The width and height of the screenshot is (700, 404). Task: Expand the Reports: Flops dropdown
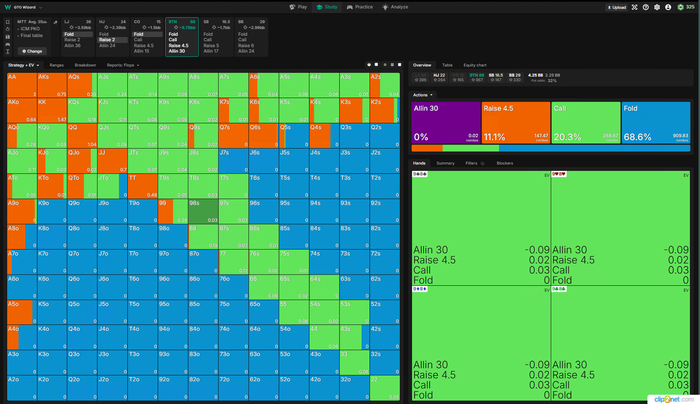(x=121, y=65)
